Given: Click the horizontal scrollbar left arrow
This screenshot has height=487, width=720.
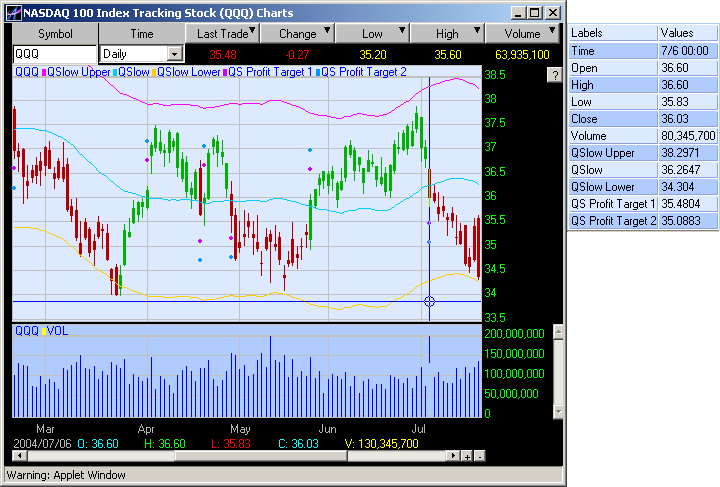Looking at the screenshot, I should point(19,456).
